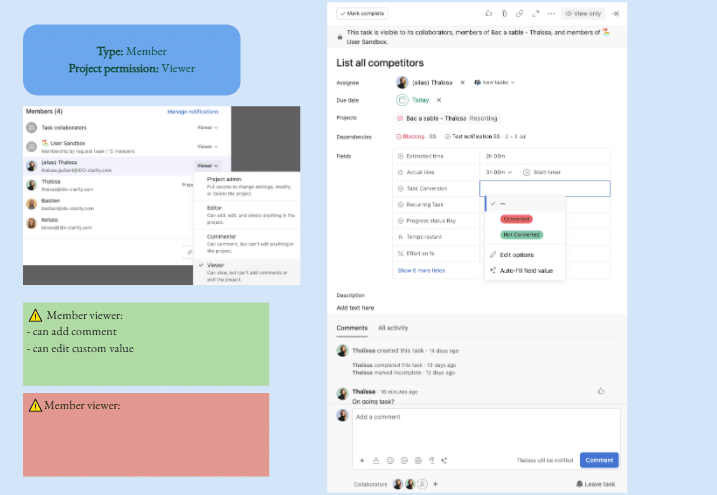Screen dimensions: 717x495
Task: Click Mark complete checkmark button
Action: coord(362,14)
